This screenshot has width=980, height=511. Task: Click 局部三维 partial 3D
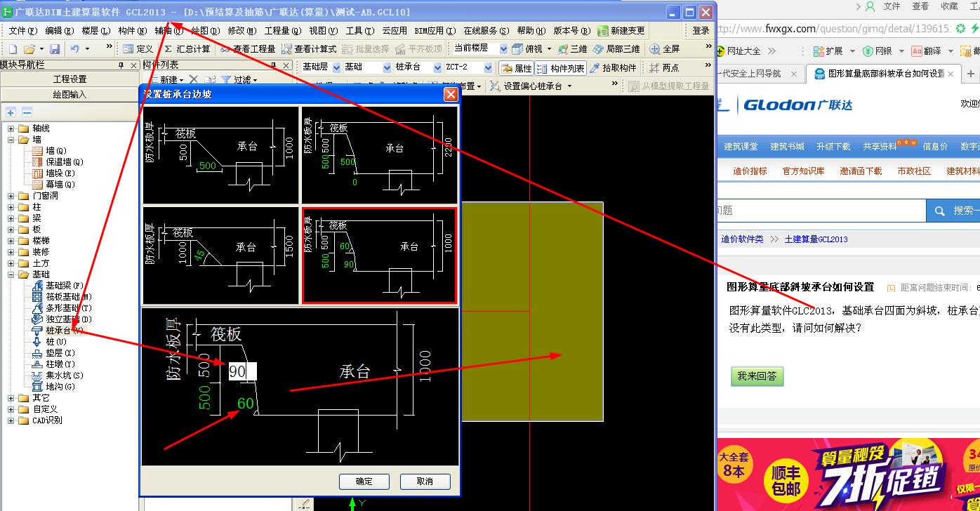pos(616,49)
